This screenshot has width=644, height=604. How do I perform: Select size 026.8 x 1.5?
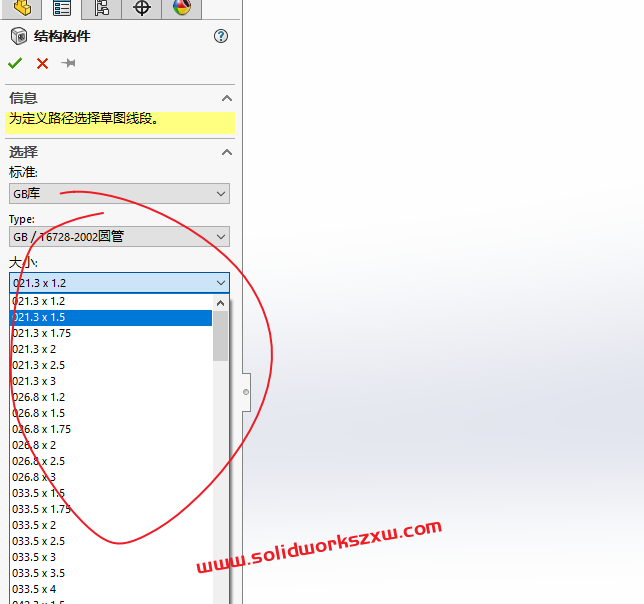(x=111, y=413)
